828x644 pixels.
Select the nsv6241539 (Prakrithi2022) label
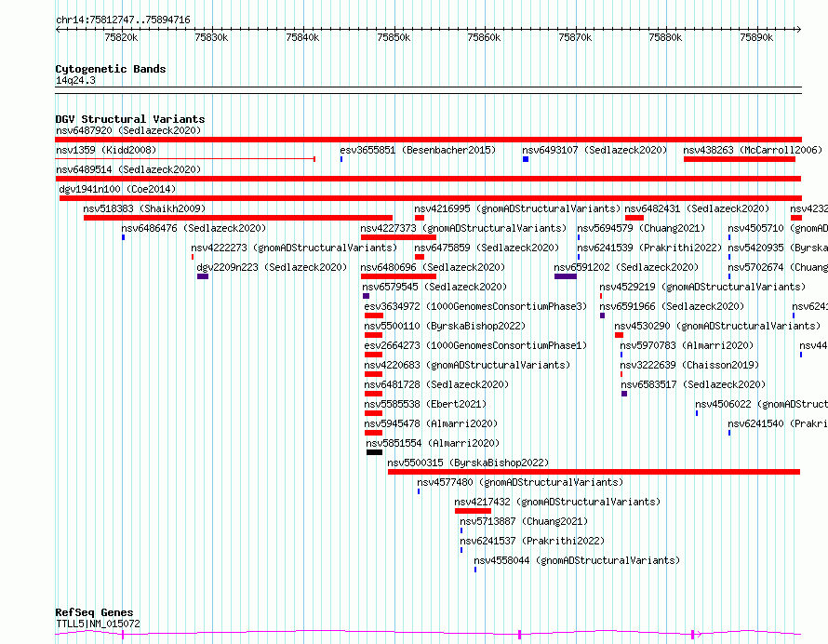pyautogui.click(x=649, y=248)
